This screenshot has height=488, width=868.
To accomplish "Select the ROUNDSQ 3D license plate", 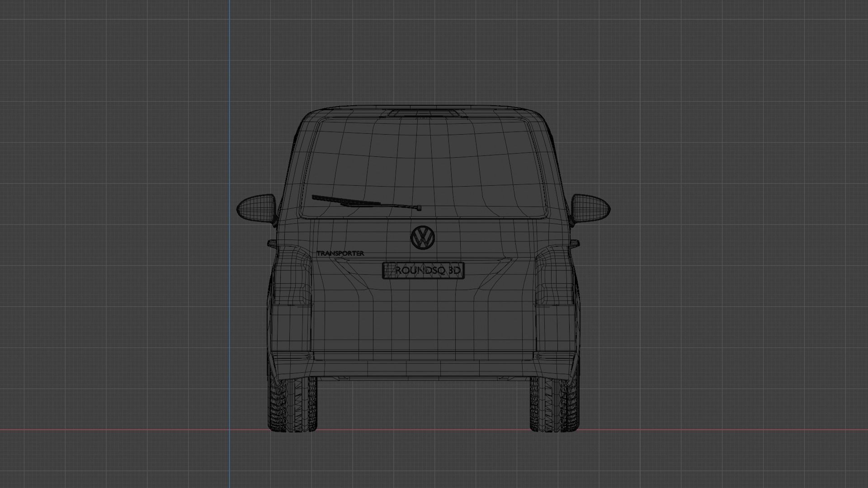I will 423,270.
